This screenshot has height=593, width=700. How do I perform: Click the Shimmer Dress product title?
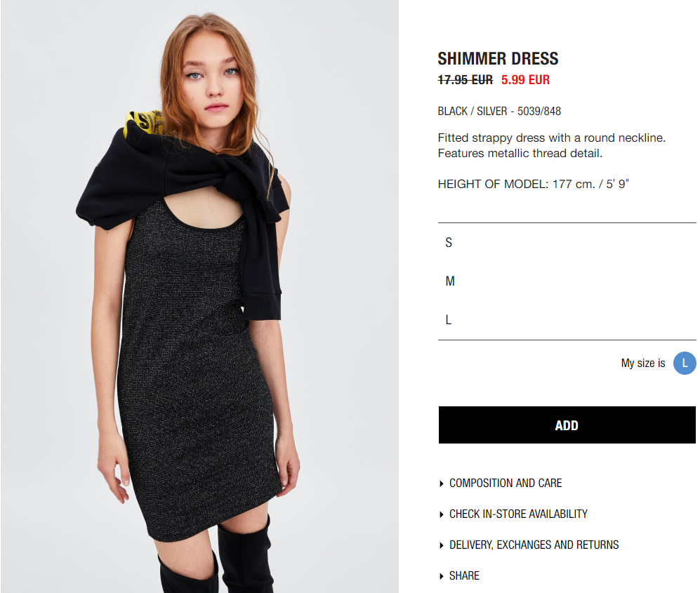pyautogui.click(x=498, y=58)
